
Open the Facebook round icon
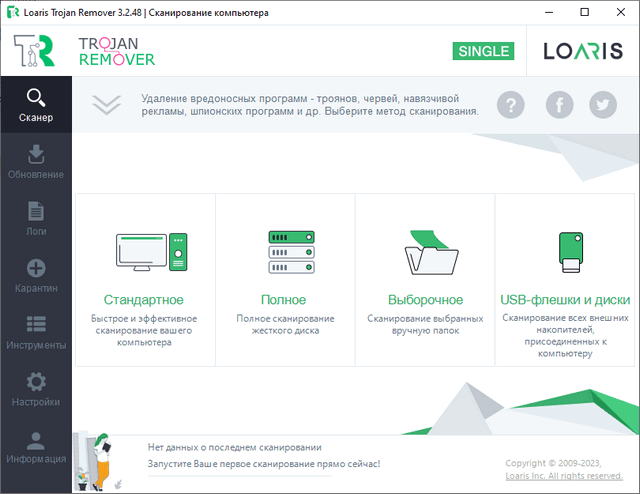click(559, 104)
